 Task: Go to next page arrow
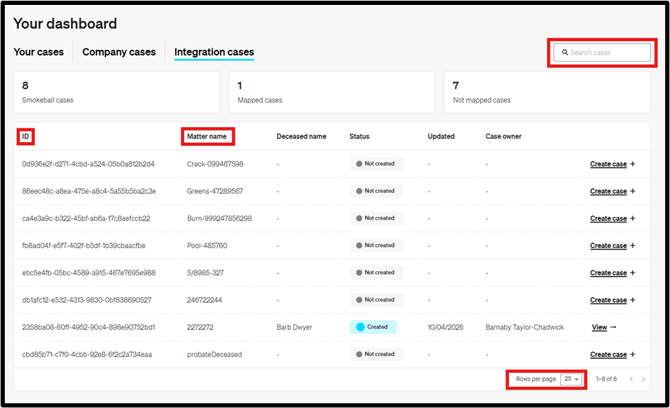pos(645,379)
